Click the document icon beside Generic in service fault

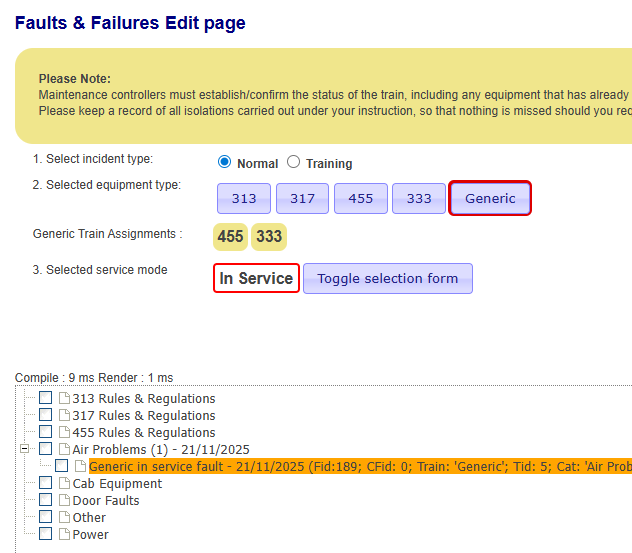[80, 467]
